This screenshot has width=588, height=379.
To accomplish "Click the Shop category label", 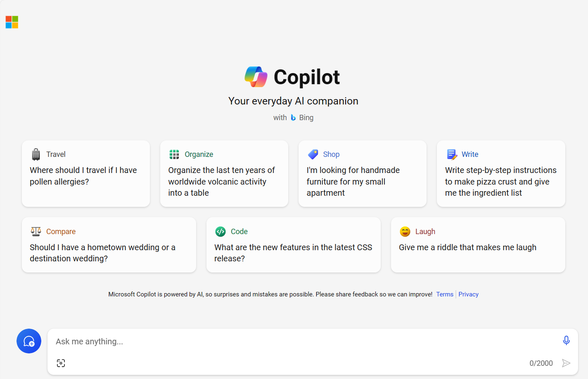I will coord(331,154).
